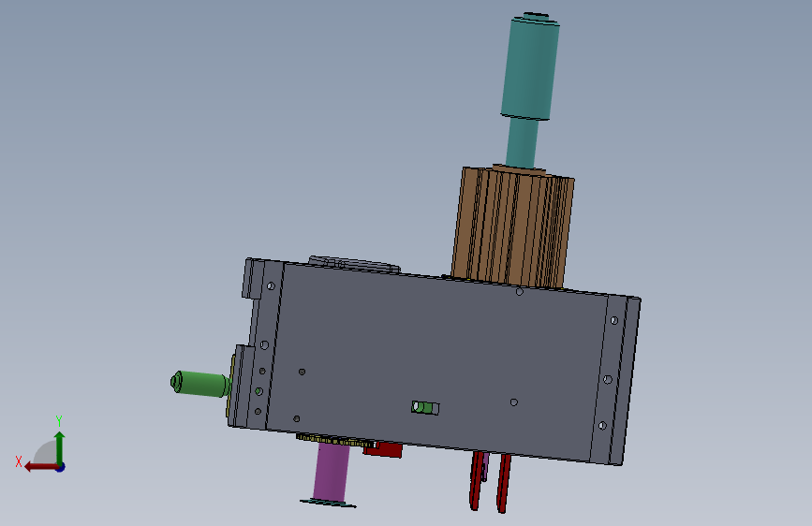The image size is (812, 526).
Task: Select the right red prong at bottom
Action: coord(503,483)
